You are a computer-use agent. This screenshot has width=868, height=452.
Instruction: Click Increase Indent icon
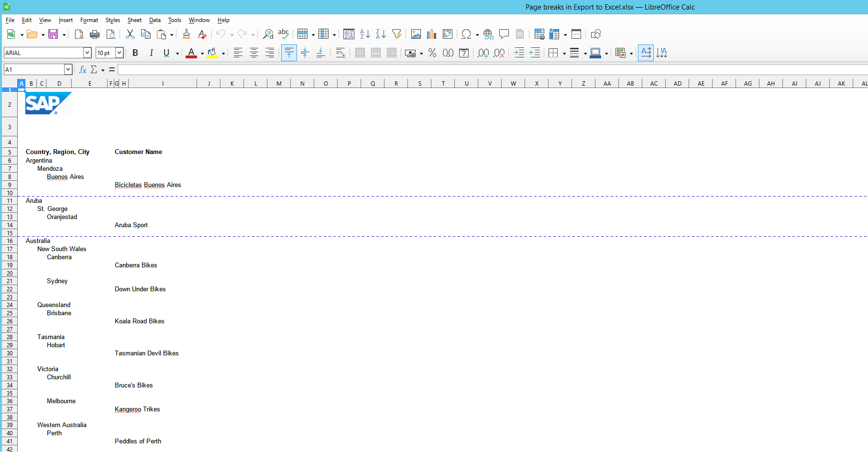[519, 53]
